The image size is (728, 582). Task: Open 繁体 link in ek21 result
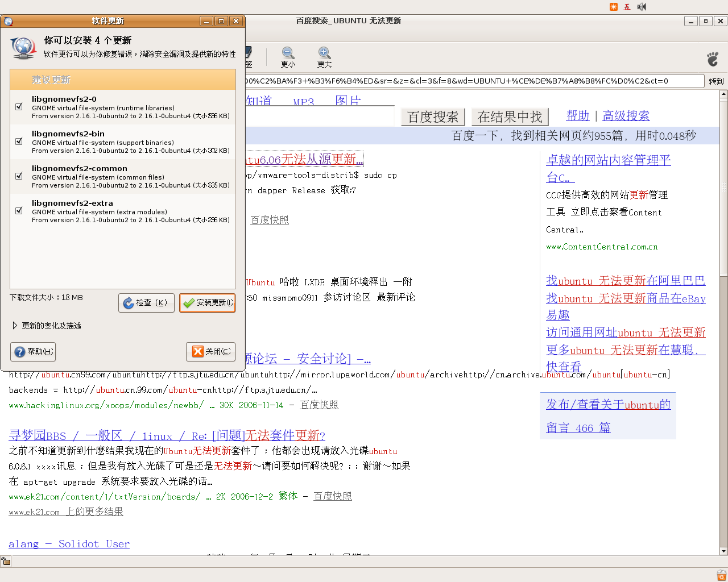288,496
